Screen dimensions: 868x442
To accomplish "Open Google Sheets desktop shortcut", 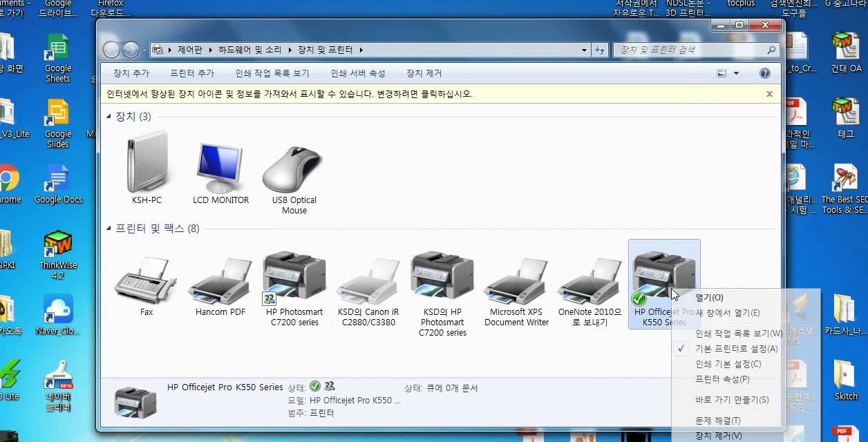I will pos(58,58).
